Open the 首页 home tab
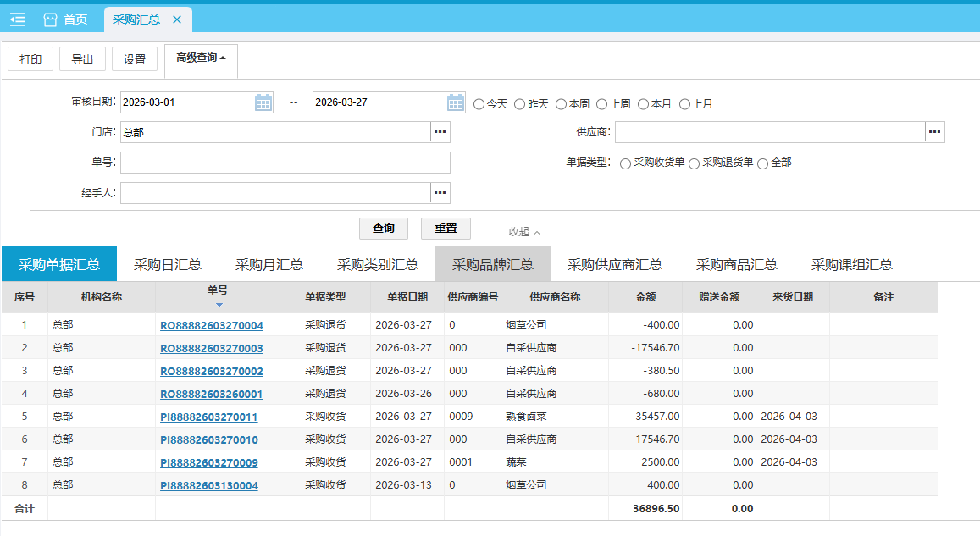The width and height of the screenshot is (980, 536). pos(65,19)
